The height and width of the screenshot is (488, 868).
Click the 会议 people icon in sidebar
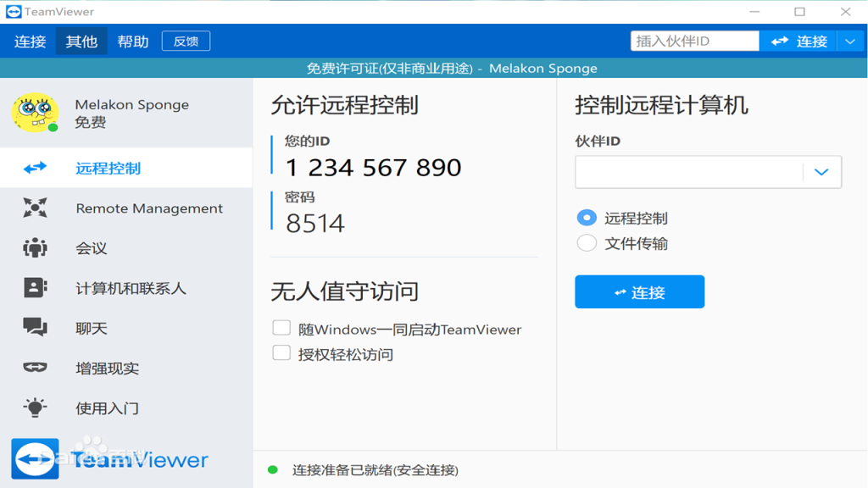point(35,248)
